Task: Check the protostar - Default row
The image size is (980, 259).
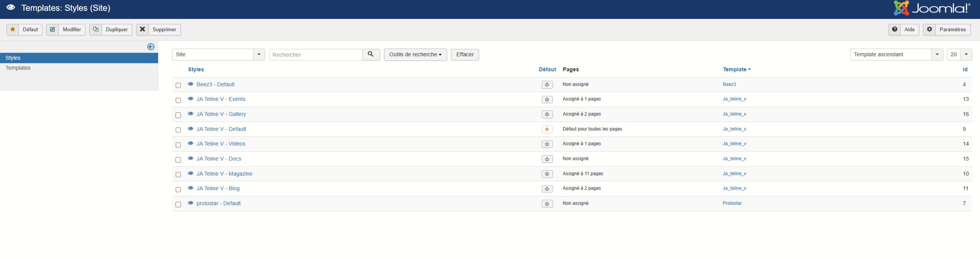Action: point(178,204)
